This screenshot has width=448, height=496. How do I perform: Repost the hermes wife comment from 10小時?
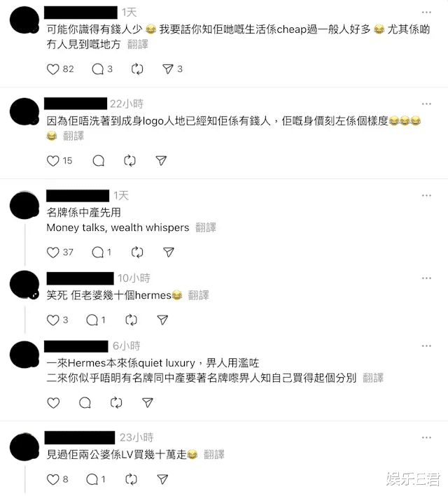click(x=131, y=320)
